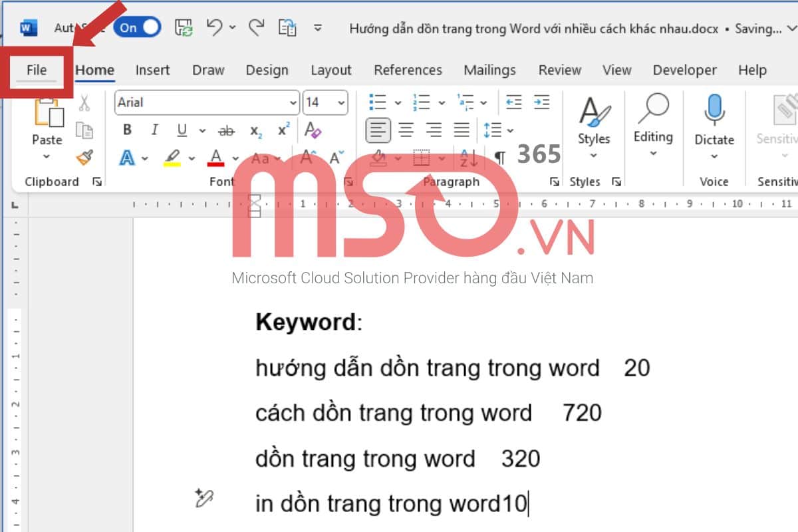798x532 pixels.
Task: Open Customize Quick Access Toolbar dropdown
Action: click(x=318, y=28)
